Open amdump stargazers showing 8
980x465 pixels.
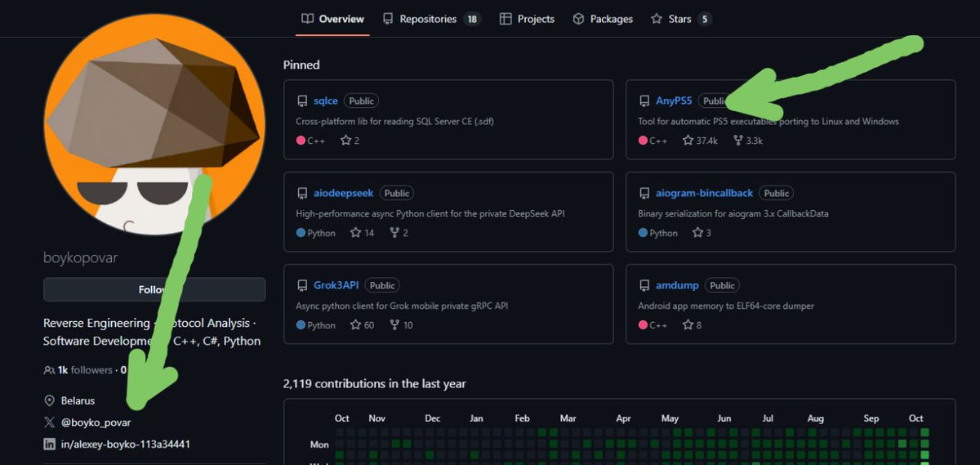[x=692, y=325]
